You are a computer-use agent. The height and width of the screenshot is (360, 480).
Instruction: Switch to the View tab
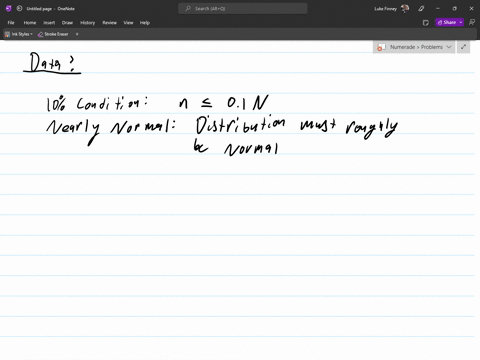click(128, 23)
